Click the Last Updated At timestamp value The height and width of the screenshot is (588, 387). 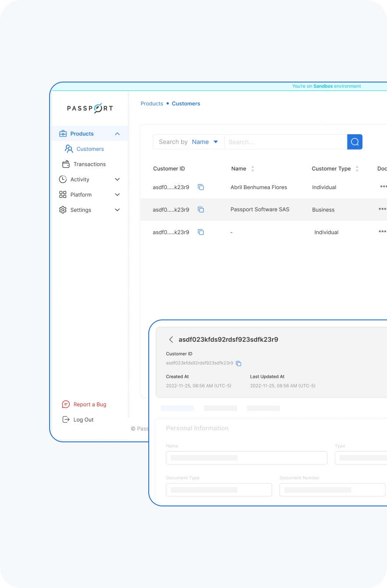283,386
